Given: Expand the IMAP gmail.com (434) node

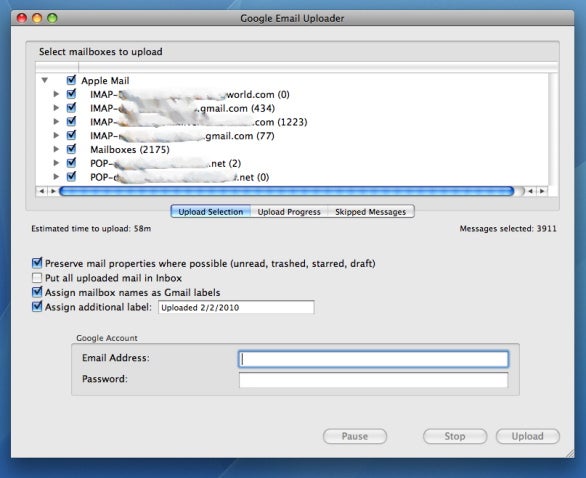Looking at the screenshot, I should (x=56, y=108).
